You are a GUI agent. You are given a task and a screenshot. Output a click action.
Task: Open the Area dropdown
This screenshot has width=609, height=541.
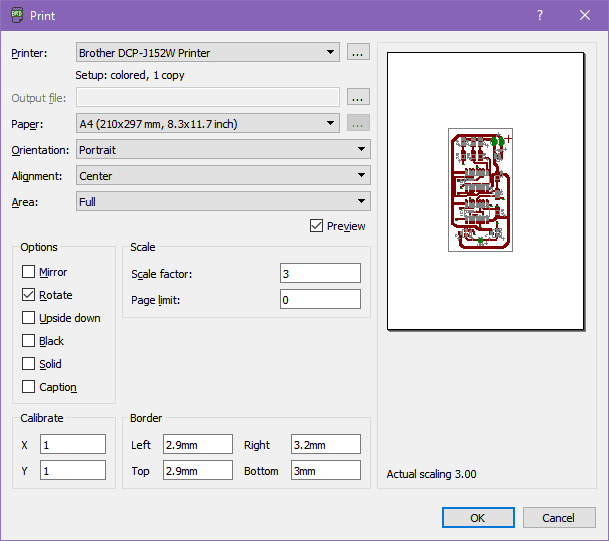(223, 201)
